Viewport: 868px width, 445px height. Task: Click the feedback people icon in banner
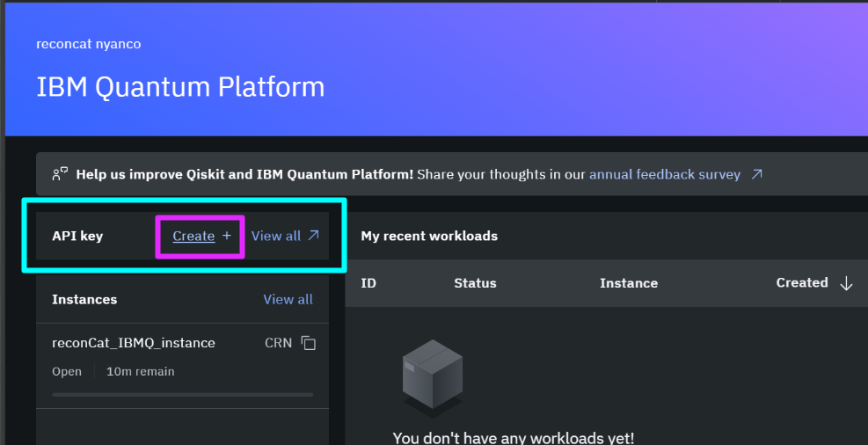click(60, 174)
